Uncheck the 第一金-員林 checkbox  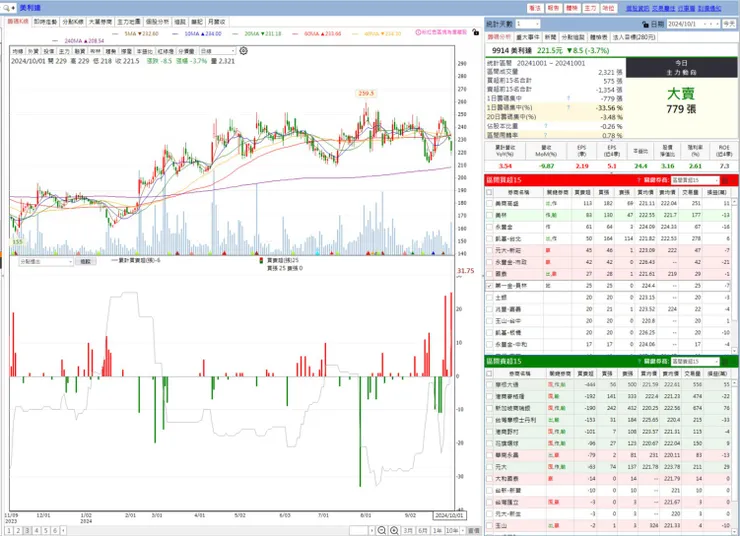(489, 285)
